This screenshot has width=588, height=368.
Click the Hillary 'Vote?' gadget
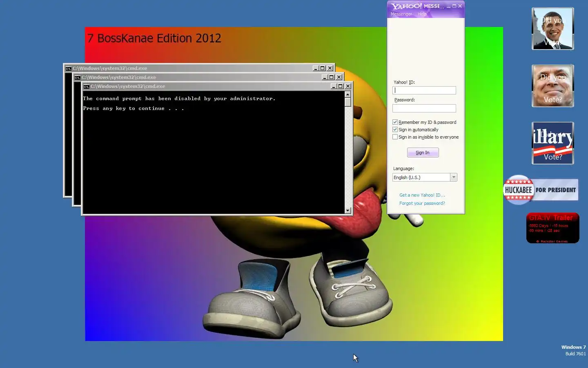tap(553, 144)
